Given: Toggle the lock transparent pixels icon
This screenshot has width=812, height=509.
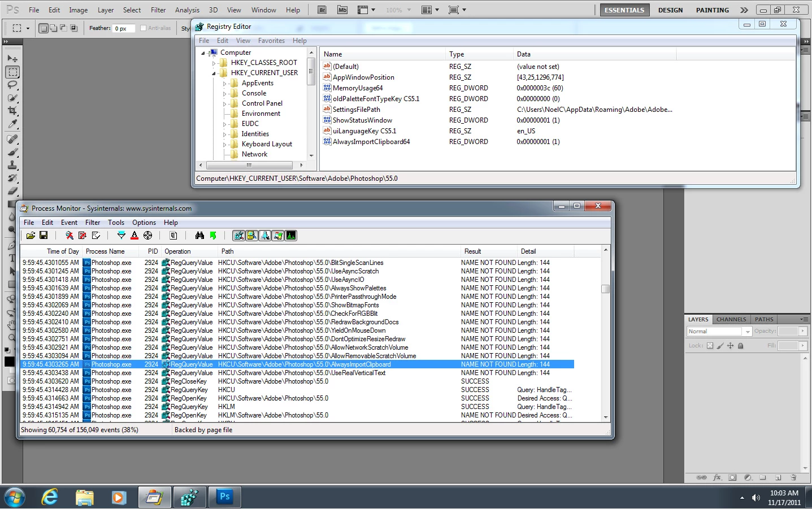Looking at the screenshot, I should pos(710,346).
